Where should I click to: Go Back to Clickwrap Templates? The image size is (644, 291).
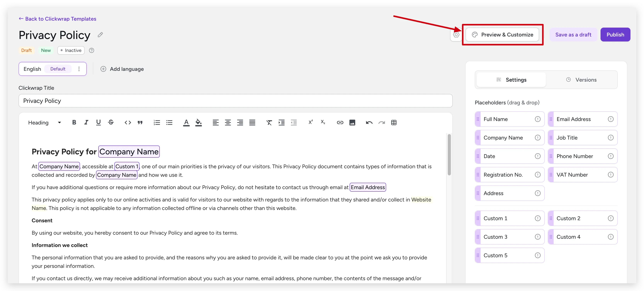tap(57, 19)
